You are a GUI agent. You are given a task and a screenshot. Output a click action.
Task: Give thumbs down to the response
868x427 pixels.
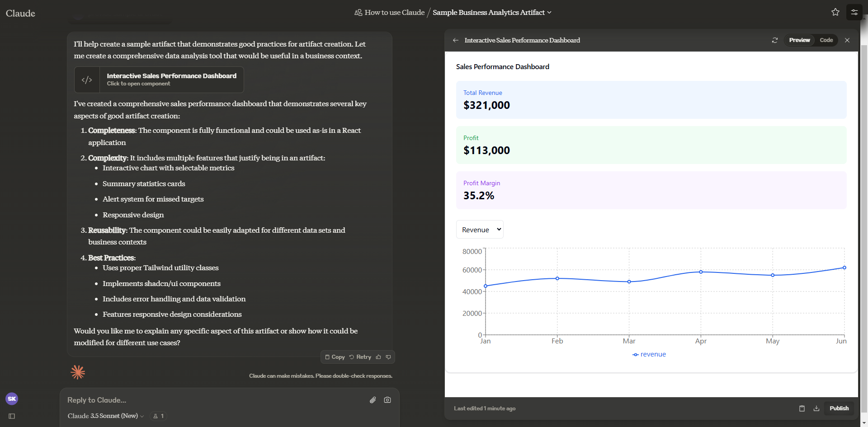click(x=388, y=357)
